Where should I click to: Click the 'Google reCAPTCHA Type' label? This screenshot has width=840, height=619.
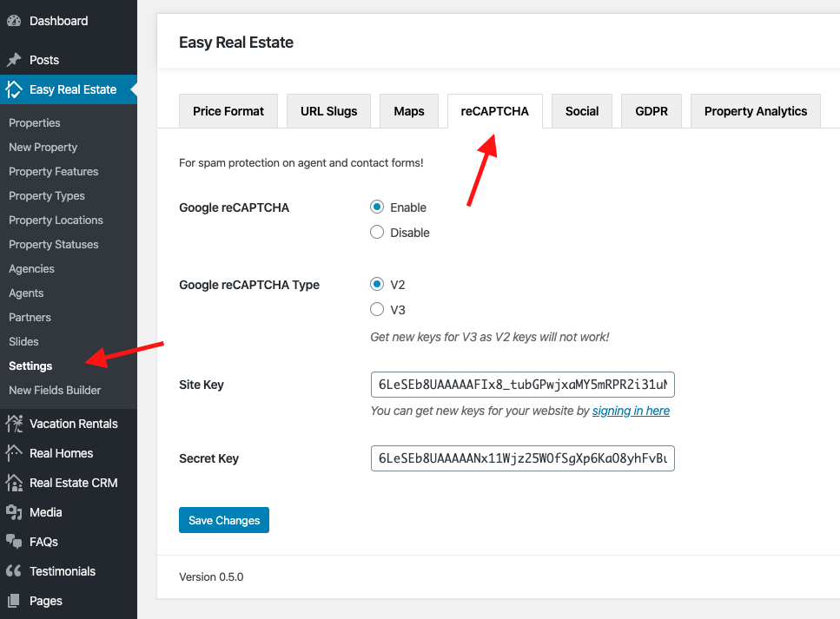pos(249,285)
